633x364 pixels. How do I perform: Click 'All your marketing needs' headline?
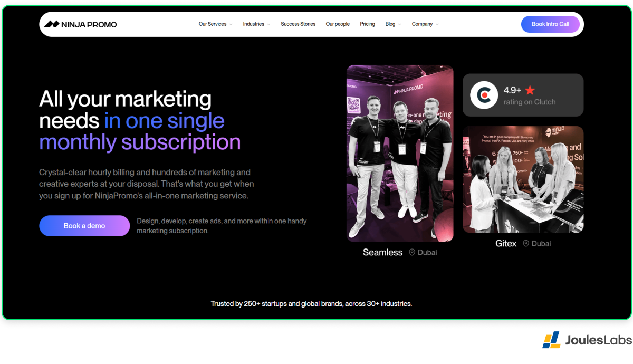140,121
